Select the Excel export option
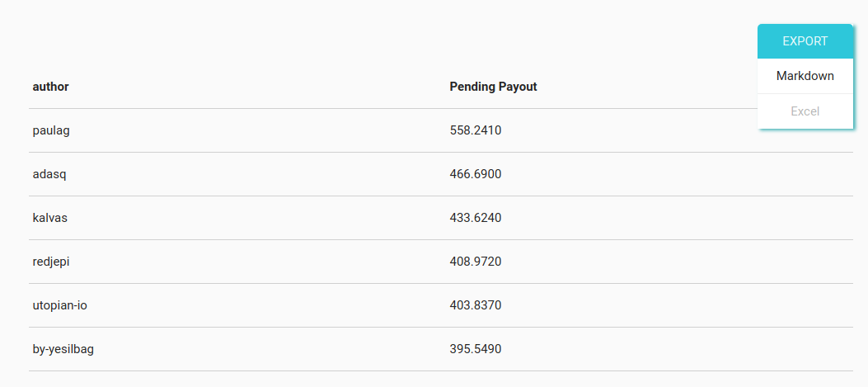Image resolution: width=868 pixels, height=387 pixels. click(805, 111)
